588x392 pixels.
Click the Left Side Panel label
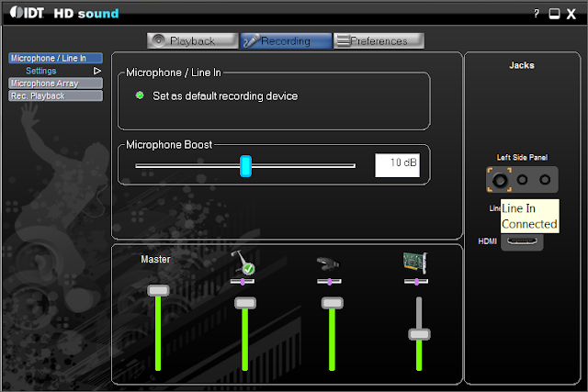click(x=522, y=157)
